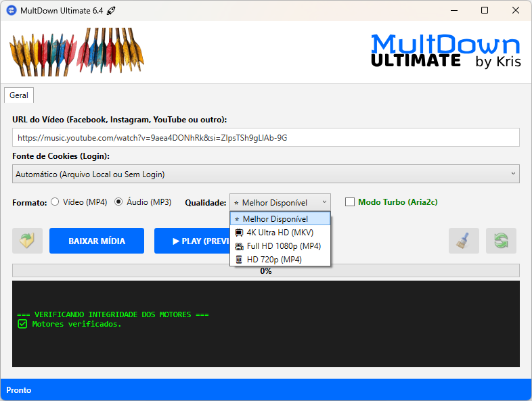The image size is (532, 401).
Task: Click the 'Qualidade:' label
Action: click(x=206, y=203)
